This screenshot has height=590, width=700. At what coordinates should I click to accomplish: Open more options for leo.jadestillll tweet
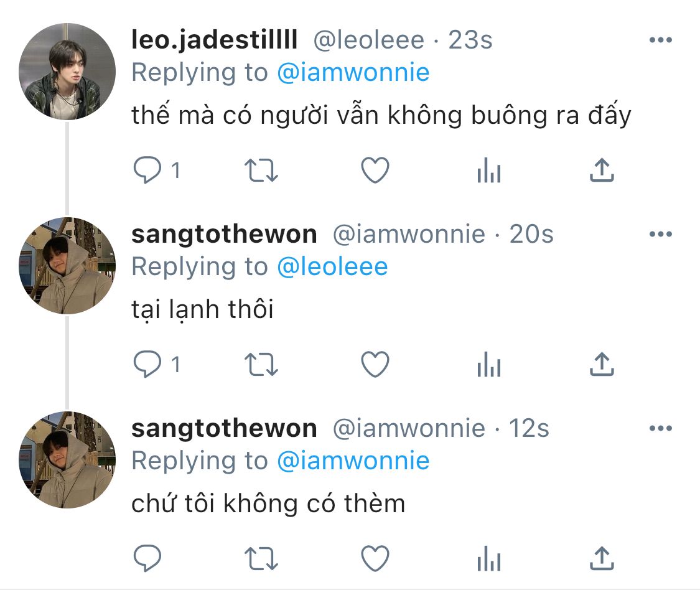661,40
